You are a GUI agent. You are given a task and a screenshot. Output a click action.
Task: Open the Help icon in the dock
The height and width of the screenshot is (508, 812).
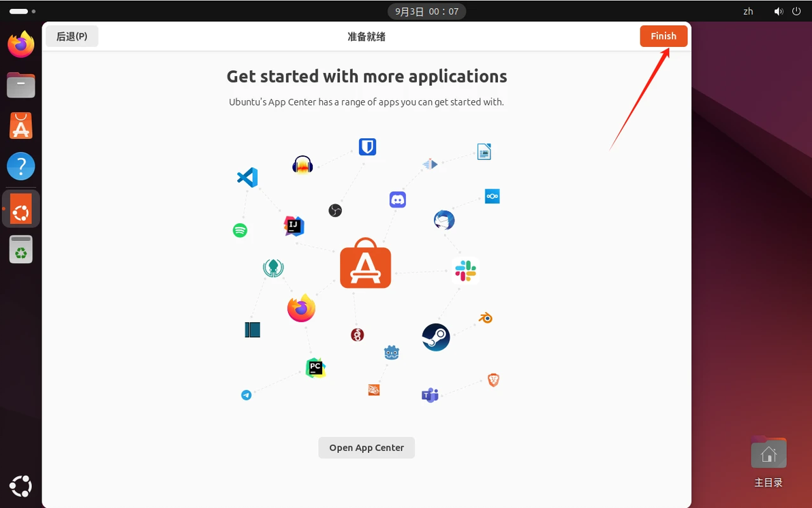coord(20,166)
